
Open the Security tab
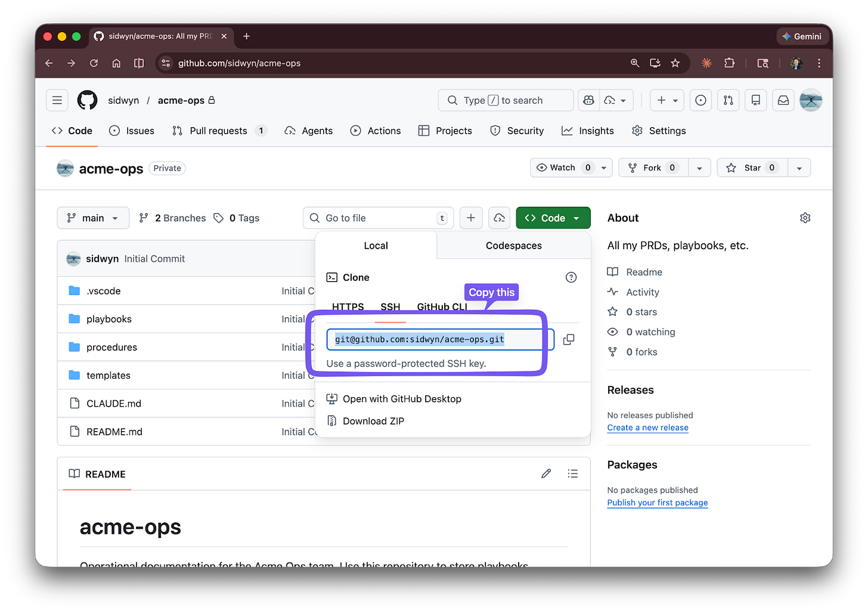pyautogui.click(x=517, y=131)
